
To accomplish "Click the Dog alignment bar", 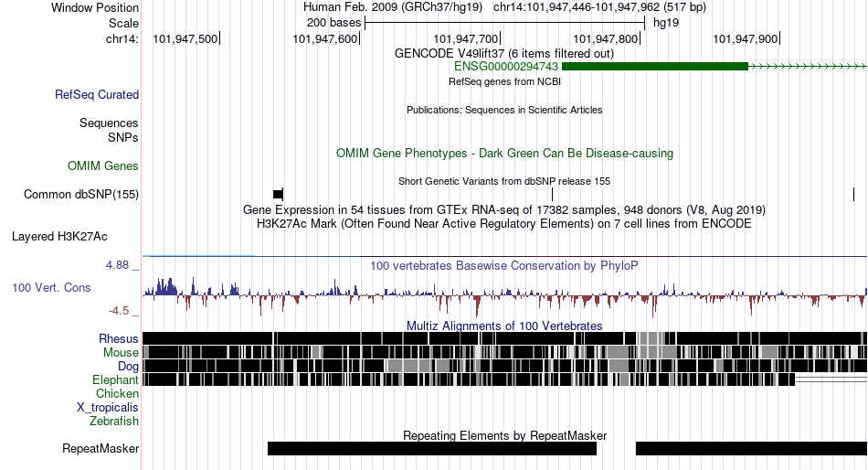I will [x=505, y=366].
